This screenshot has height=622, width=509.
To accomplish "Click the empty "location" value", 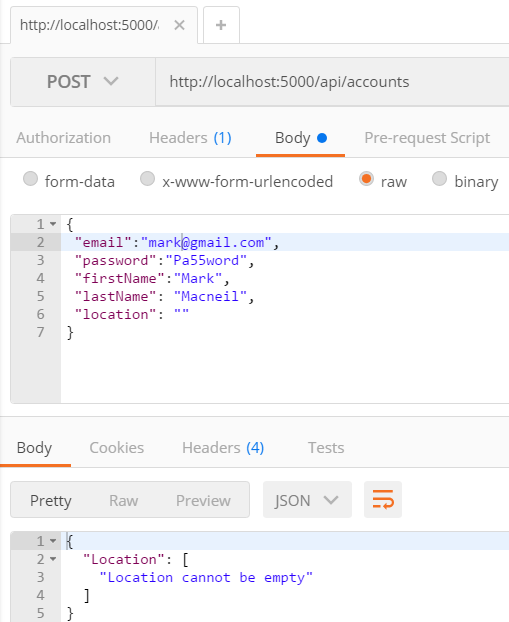I will coord(181,314).
